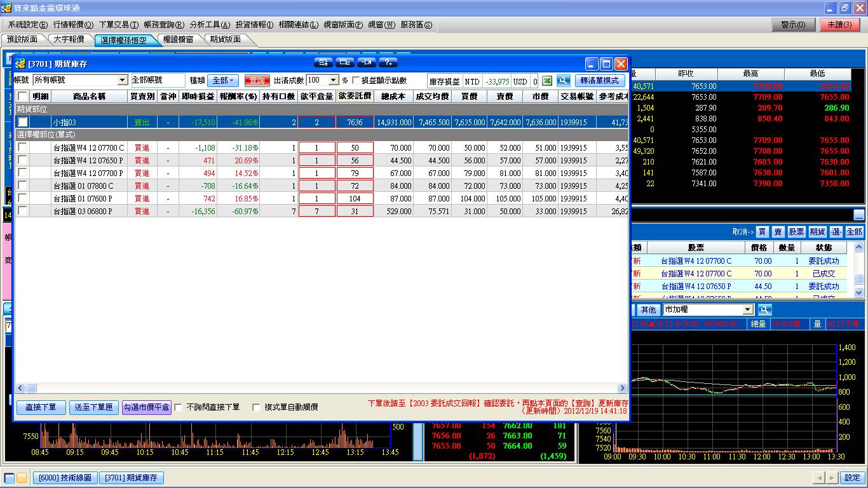Open [6000] 技術線圖 taskbar window
This screenshot has width=868, height=488.
pyautogui.click(x=65, y=478)
